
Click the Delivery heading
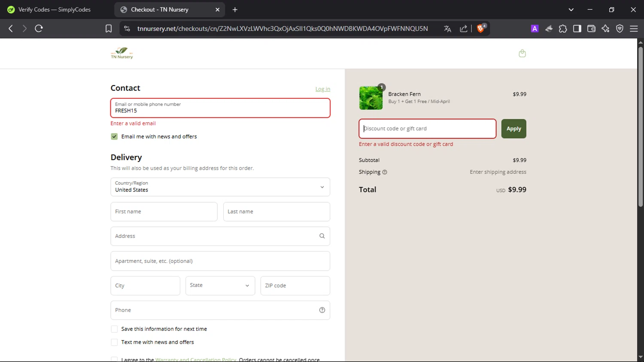pos(126,157)
